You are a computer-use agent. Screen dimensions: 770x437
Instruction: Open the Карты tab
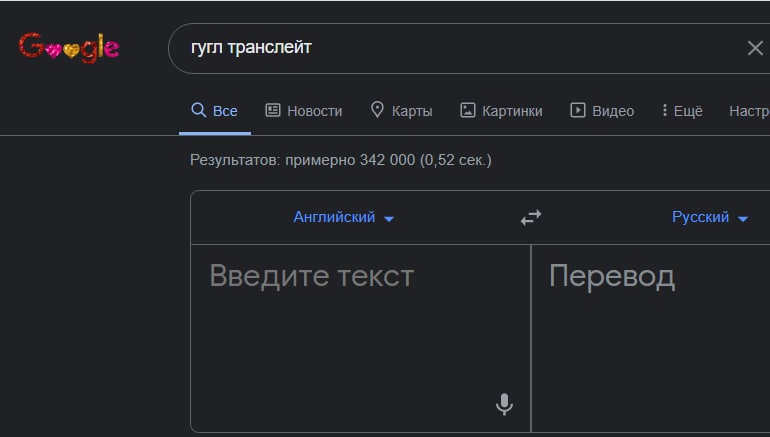(401, 111)
